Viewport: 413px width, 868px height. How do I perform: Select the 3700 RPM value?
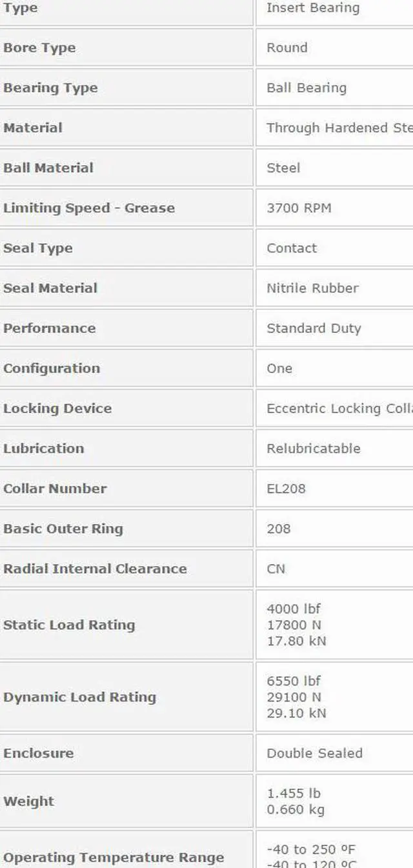click(x=299, y=208)
